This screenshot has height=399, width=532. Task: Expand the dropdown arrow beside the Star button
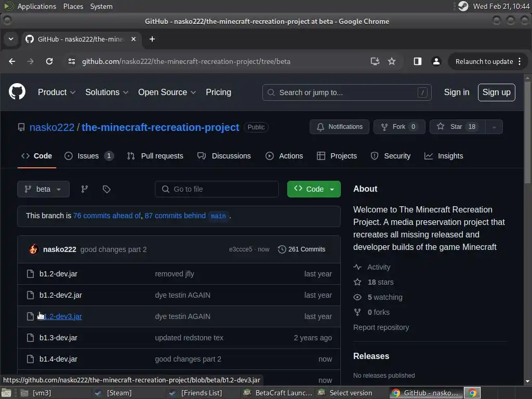[494, 127]
